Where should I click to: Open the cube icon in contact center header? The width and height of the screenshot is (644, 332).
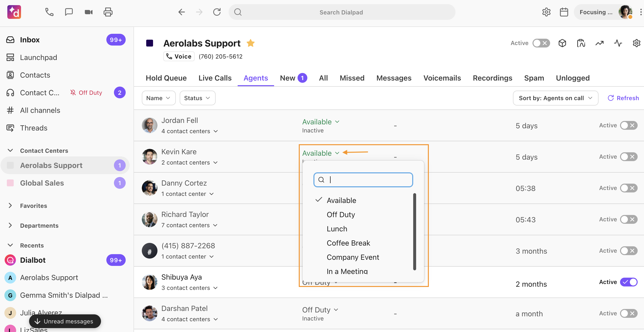click(x=562, y=43)
